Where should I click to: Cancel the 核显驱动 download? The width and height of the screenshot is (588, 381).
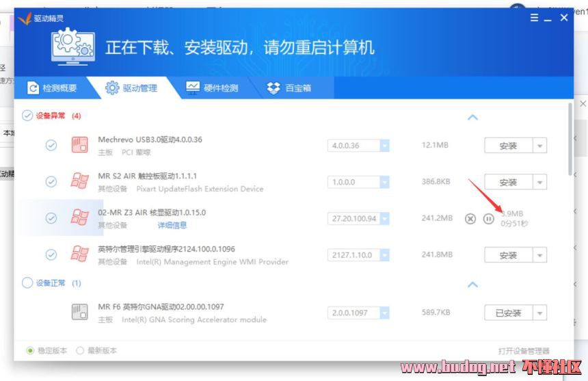(470, 219)
